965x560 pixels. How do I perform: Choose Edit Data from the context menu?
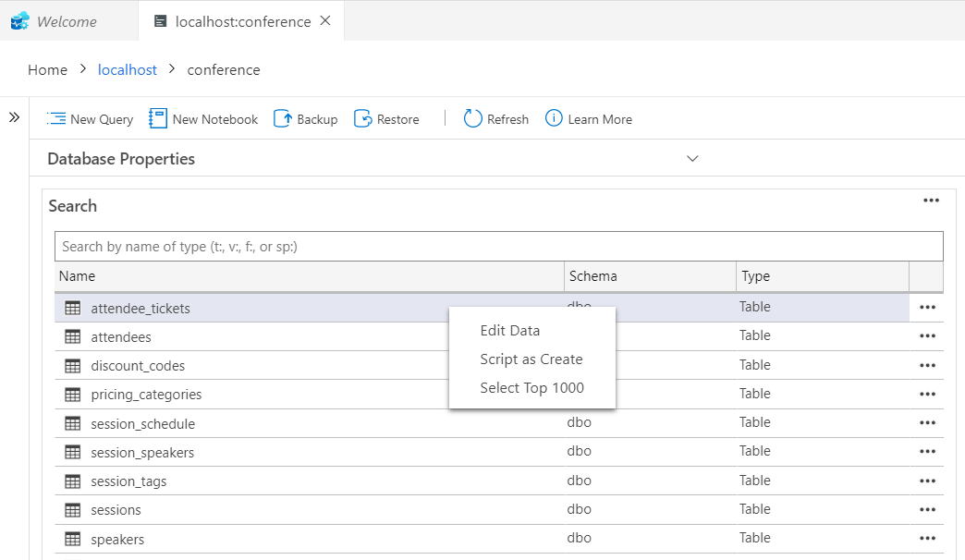point(510,331)
